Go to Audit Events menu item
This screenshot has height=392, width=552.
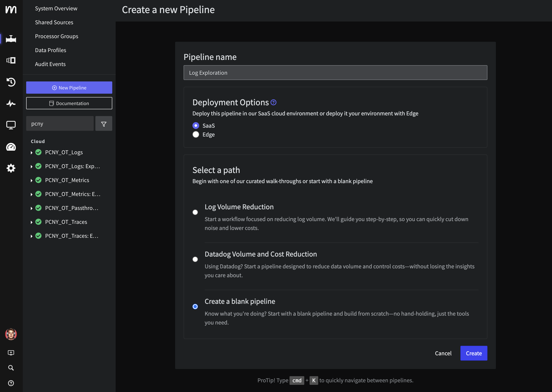point(50,64)
